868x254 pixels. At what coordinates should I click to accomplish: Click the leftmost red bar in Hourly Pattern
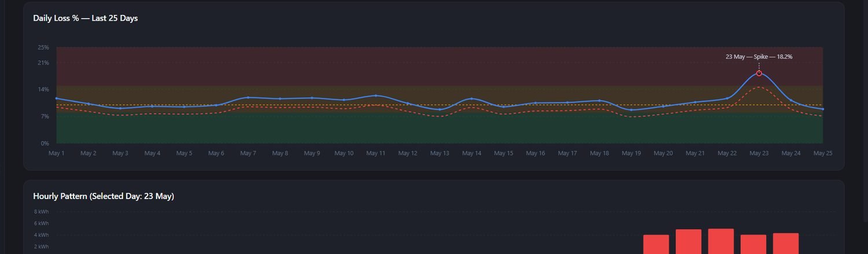click(656, 244)
